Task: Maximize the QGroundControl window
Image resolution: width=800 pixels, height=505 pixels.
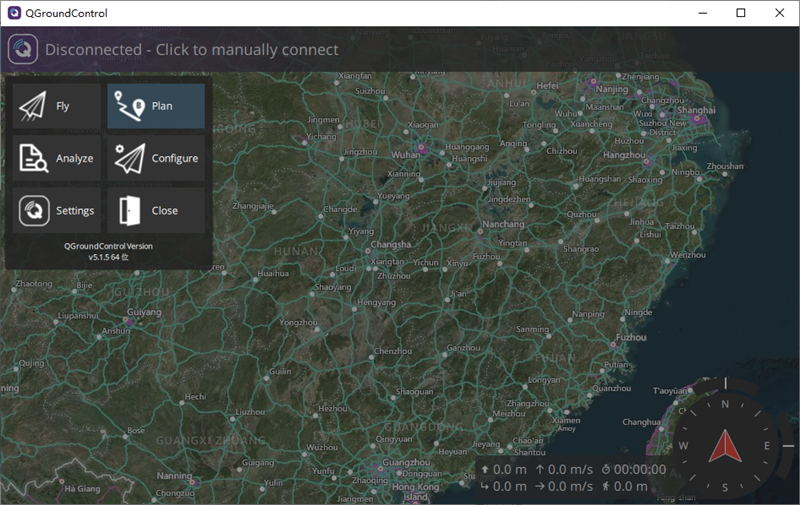Action: click(741, 13)
